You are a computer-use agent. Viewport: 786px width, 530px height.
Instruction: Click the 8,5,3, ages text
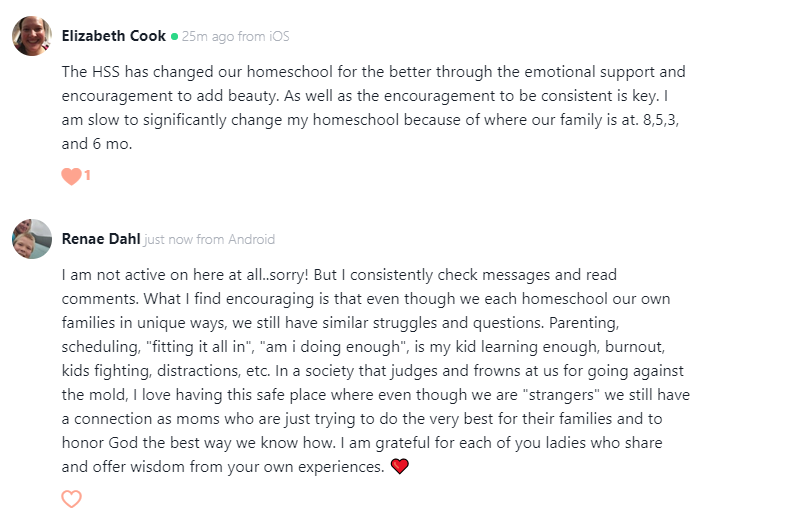click(661, 120)
